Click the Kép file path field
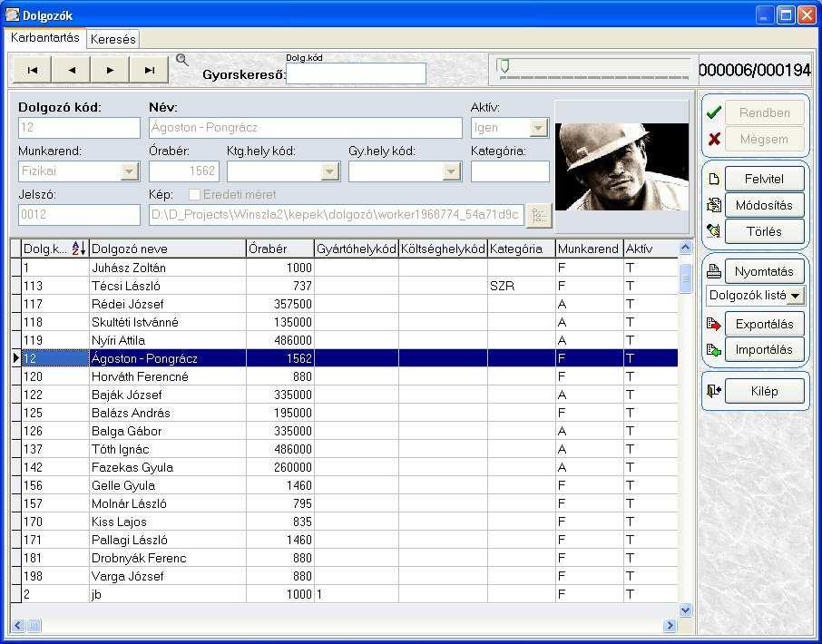This screenshot has width=822, height=644. coord(337,214)
